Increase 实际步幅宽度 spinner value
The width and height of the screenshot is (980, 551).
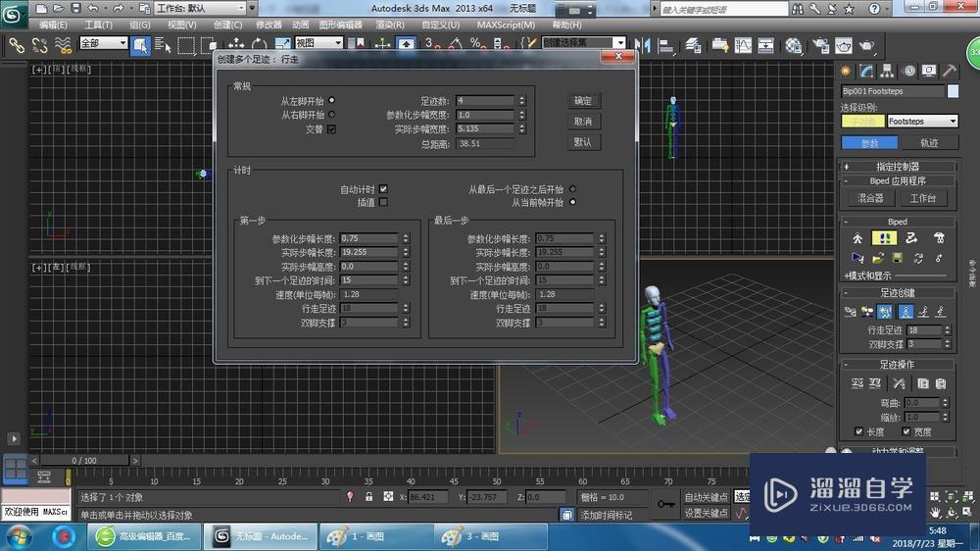[x=522, y=125]
